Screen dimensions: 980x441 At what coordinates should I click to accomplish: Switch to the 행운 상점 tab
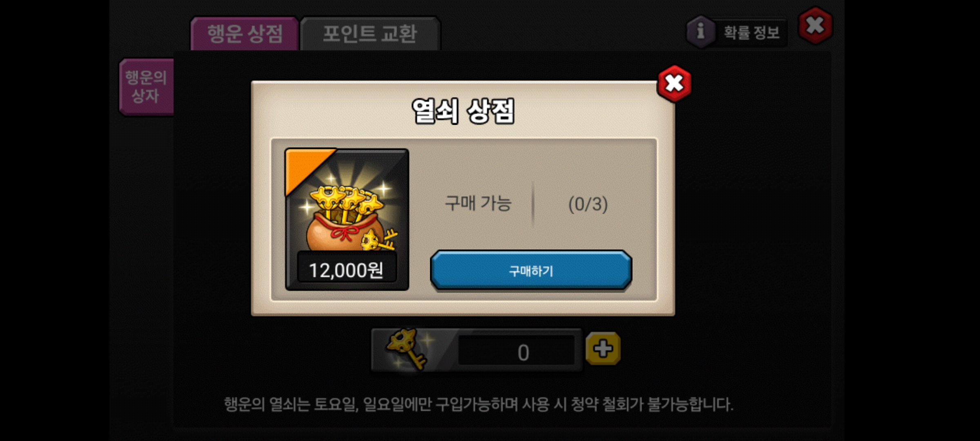click(245, 34)
